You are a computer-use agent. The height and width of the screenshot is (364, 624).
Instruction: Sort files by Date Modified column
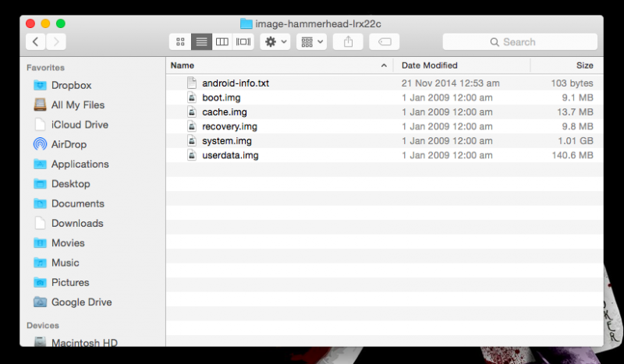coord(429,65)
